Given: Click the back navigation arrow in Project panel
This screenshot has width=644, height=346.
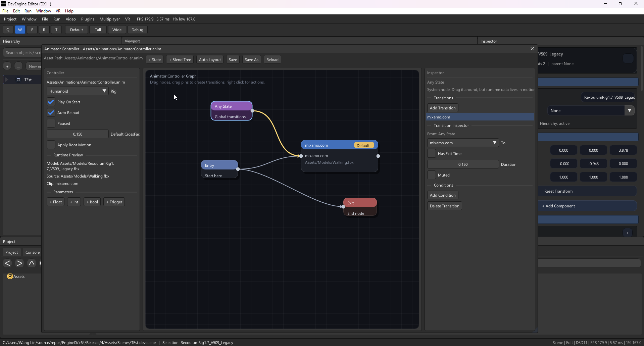Looking at the screenshot, I should coord(8,263).
